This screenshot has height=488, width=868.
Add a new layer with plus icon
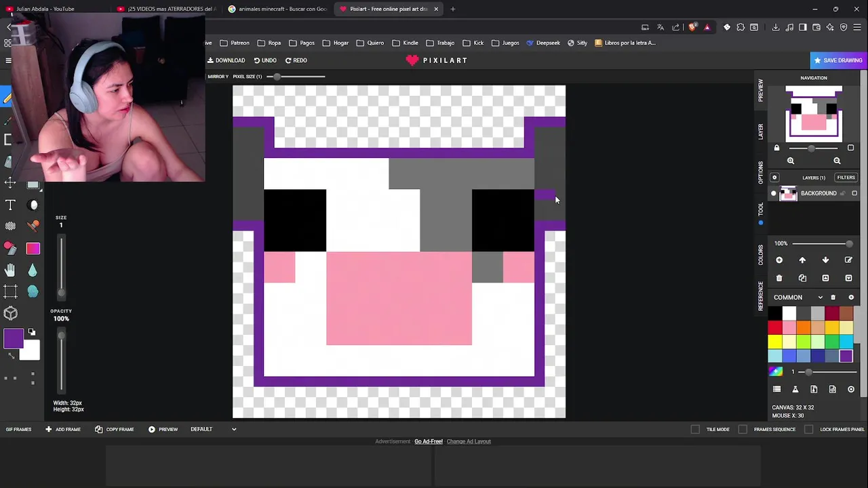point(779,260)
